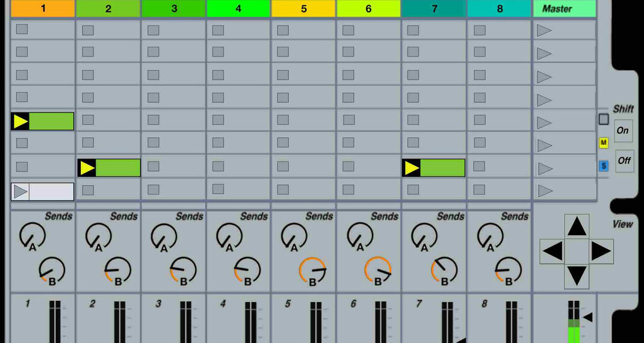This screenshot has width=644, height=343.
Task: Turn Shift Off
Action: (624, 161)
